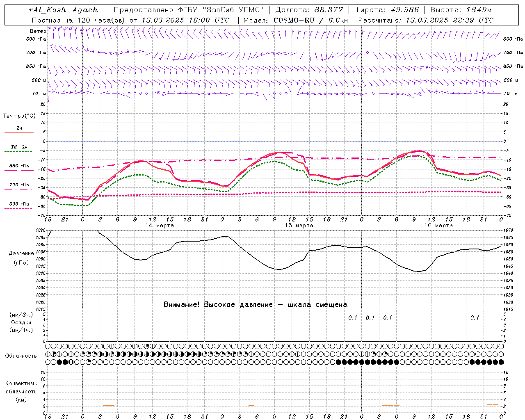Click the Ветер panel label
This screenshot has width=525, height=420.
tap(38, 31)
